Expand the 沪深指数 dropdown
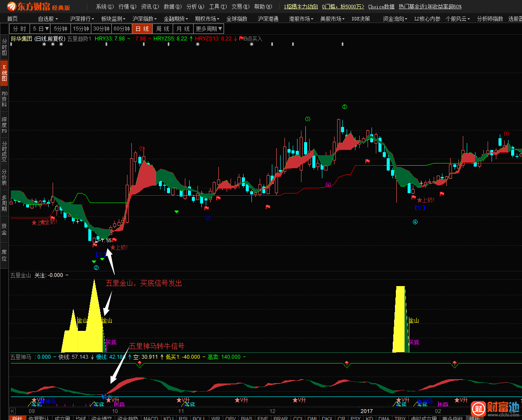Screen dimensions: 522x420 tap(145, 19)
